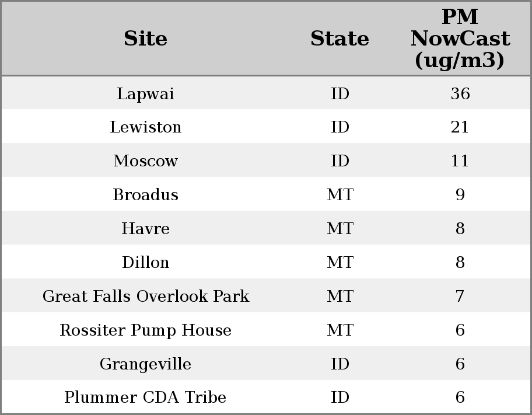Select Great Falls Overlook Park row

coord(145,297)
